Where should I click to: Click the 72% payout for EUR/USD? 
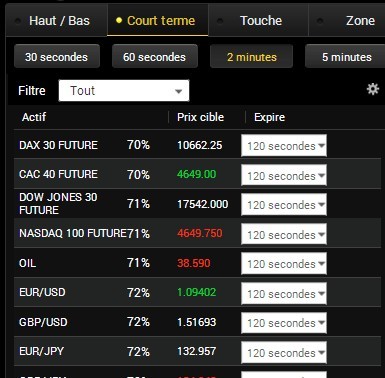138,293
